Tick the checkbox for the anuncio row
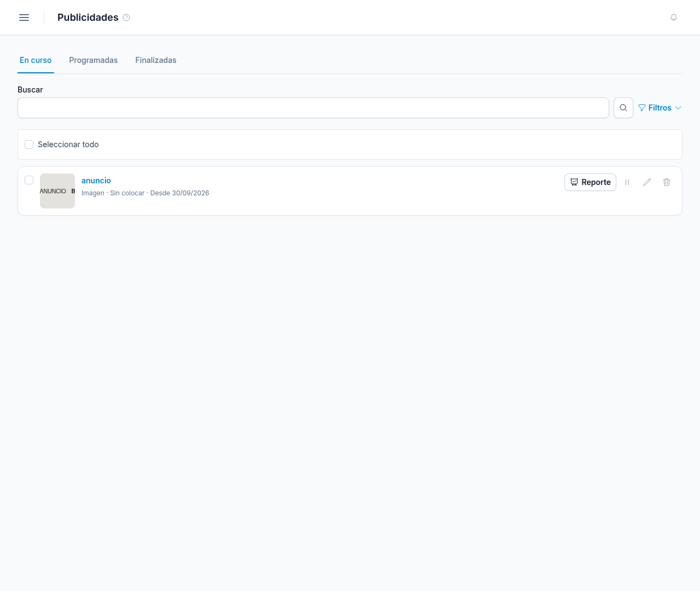The width and height of the screenshot is (700, 591). [29, 180]
